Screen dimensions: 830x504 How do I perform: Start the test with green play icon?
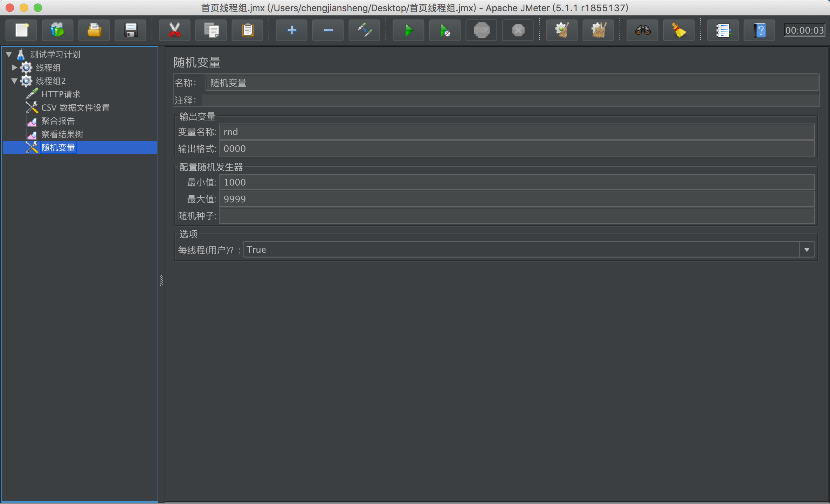tap(409, 30)
